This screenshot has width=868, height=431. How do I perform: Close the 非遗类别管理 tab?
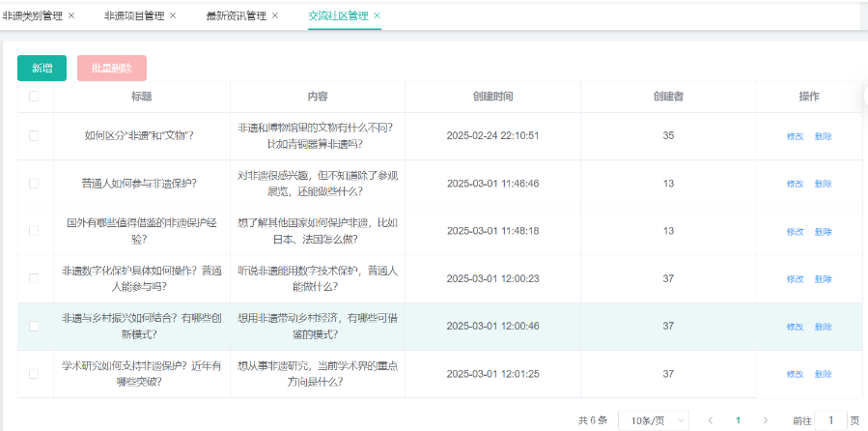pos(71,15)
